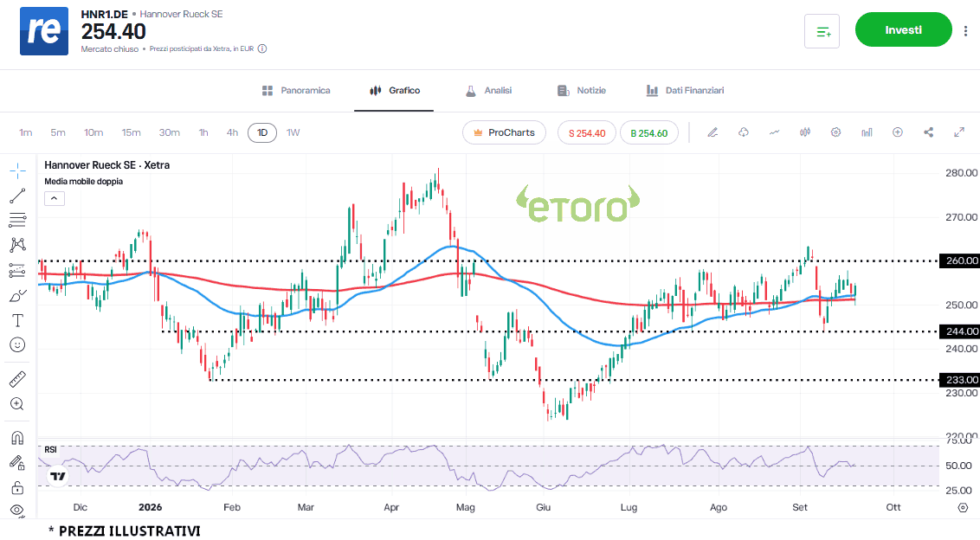Image resolution: width=980 pixels, height=540 pixels.
Task: Select the 1D timeframe
Action: [262, 132]
